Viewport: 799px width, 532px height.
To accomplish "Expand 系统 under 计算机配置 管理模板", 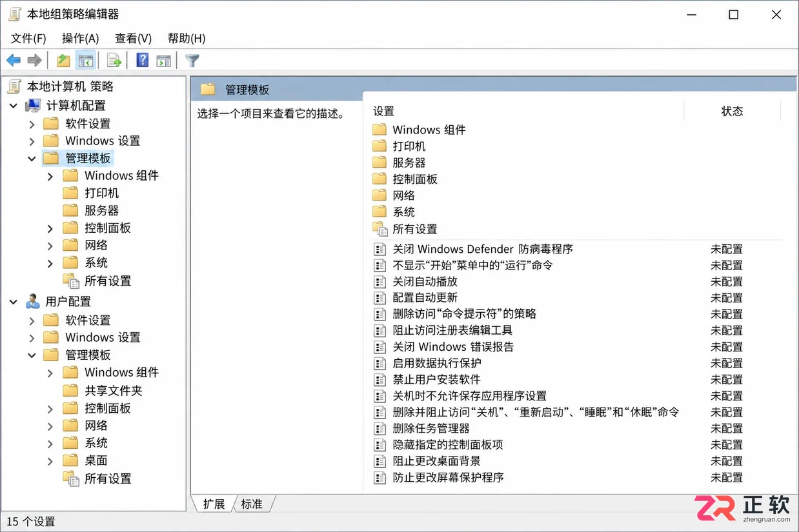I will click(x=50, y=262).
